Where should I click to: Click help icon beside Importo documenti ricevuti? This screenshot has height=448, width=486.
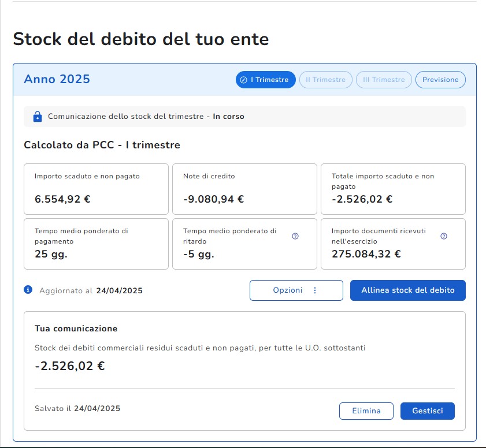coord(444,236)
